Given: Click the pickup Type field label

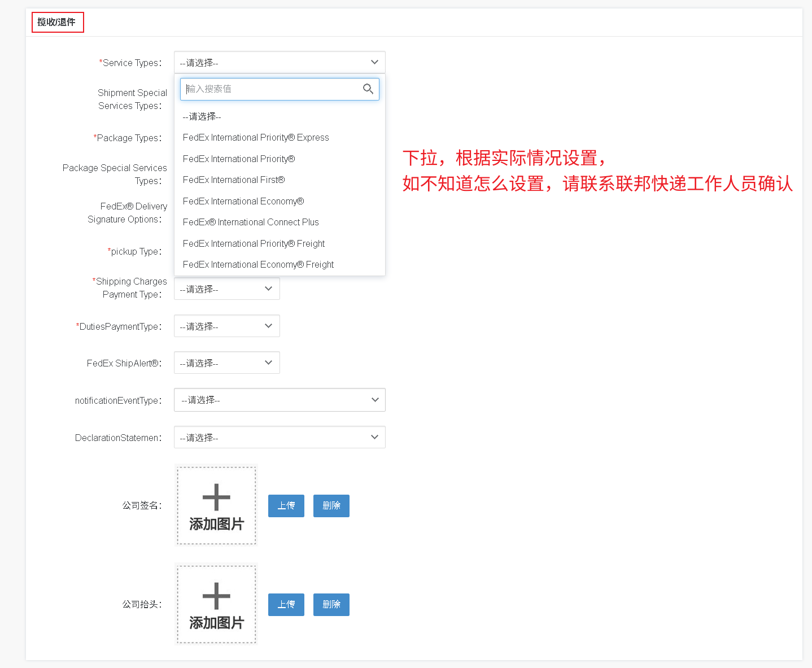Looking at the screenshot, I should (x=135, y=251).
